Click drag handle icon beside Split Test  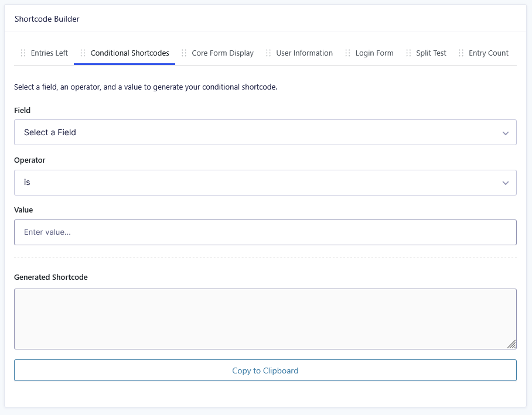(409, 53)
